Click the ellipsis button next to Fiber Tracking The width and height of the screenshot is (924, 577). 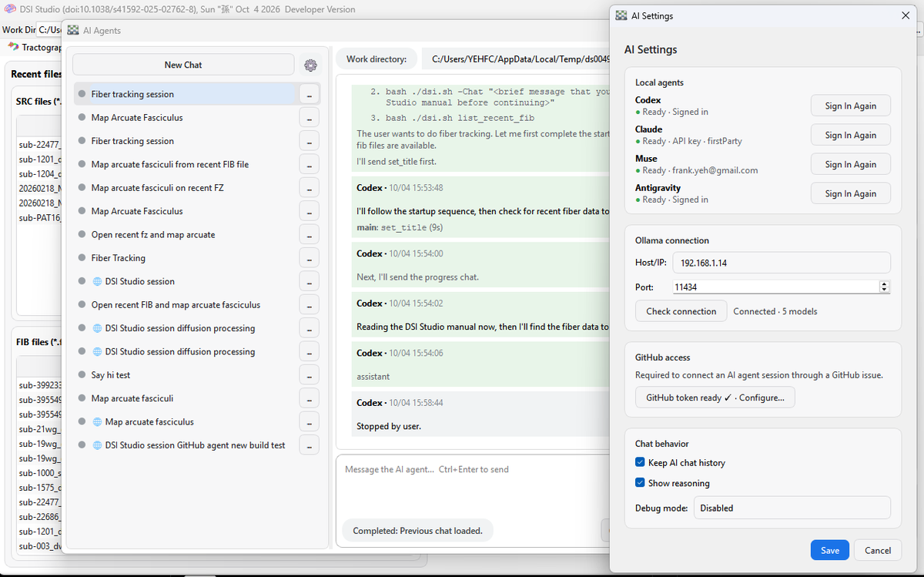(x=309, y=258)
